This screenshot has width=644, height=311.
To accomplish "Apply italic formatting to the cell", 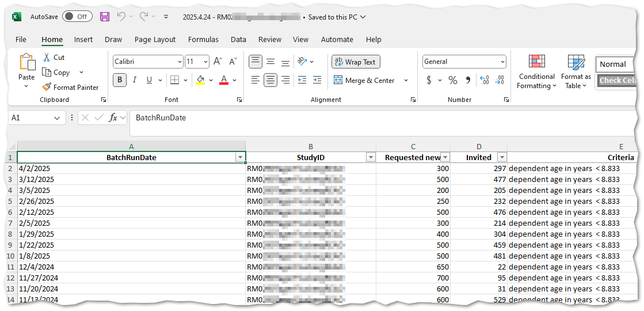I will pos(135,80).
